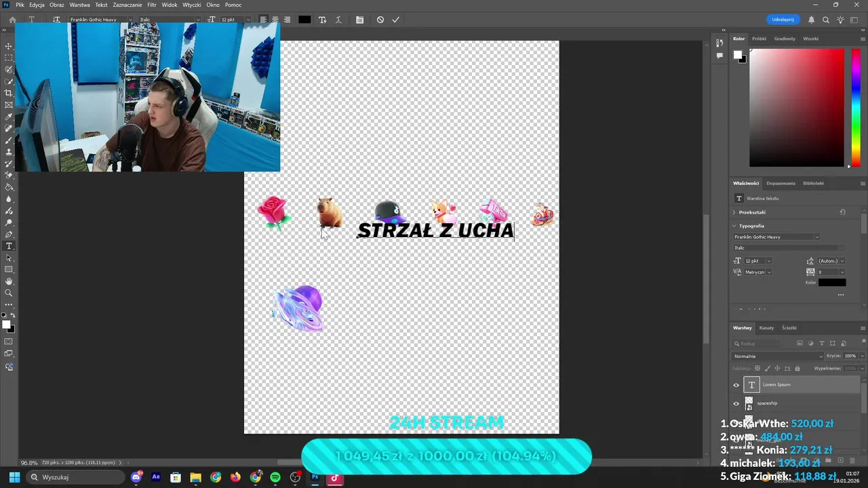Click the Udostępnij share button
868x488 pixels.
pos(783,20)
